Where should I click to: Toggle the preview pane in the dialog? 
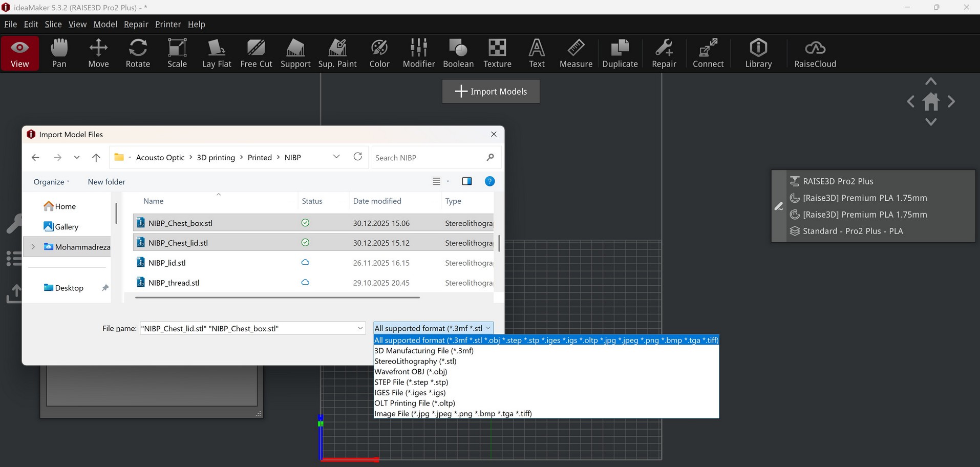(x=467, y=181)
